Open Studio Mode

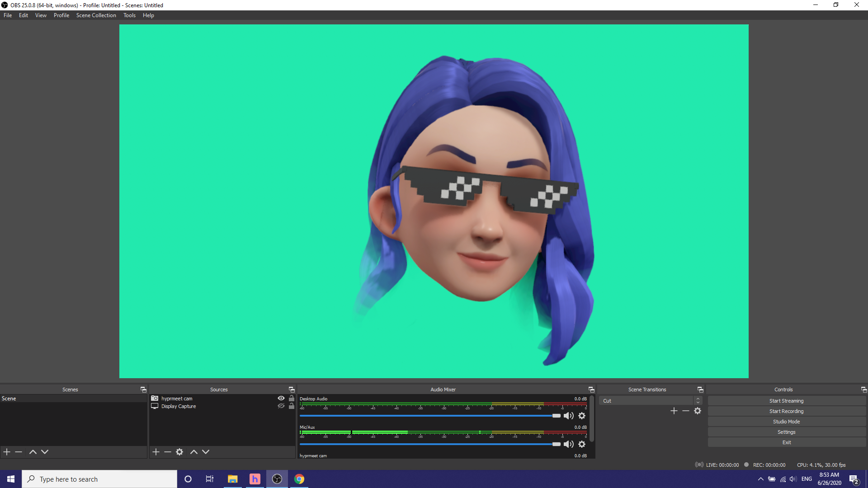pos(786,422)
